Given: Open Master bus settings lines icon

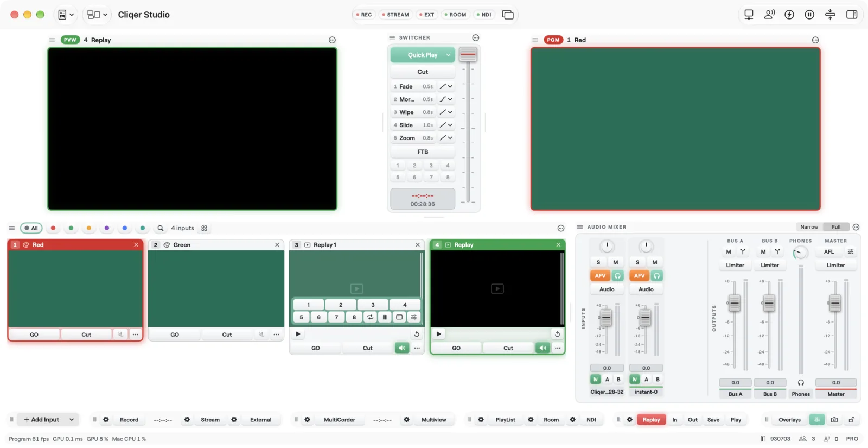Looking at the screenshot, I should (851, 251).
